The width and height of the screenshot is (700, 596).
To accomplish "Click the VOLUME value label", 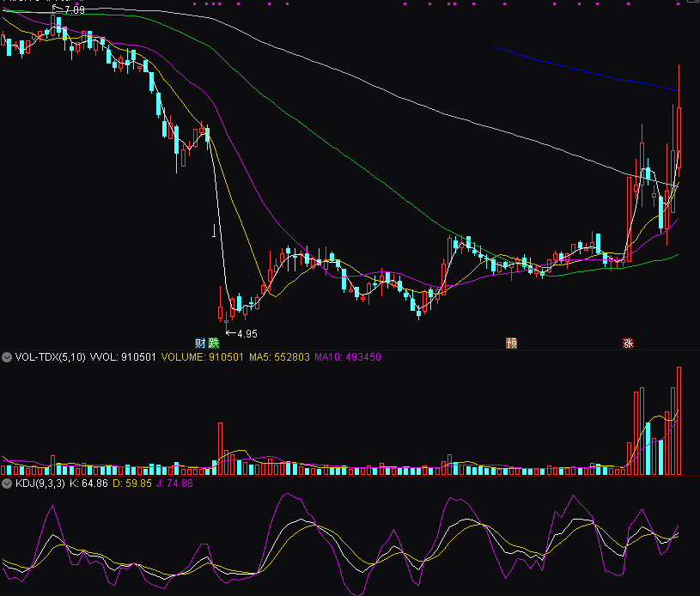I will pyautogui.click(x=202, y=356).
